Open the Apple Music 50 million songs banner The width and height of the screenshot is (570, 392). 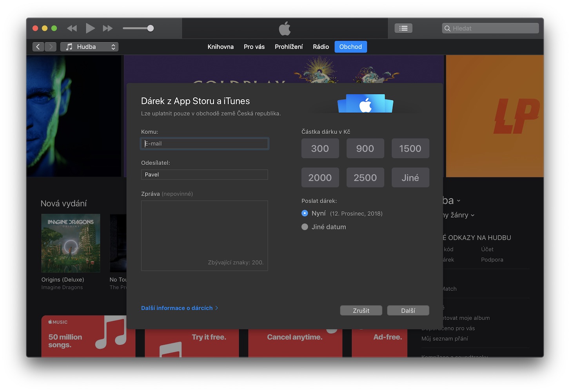click(x=88, y=336)
